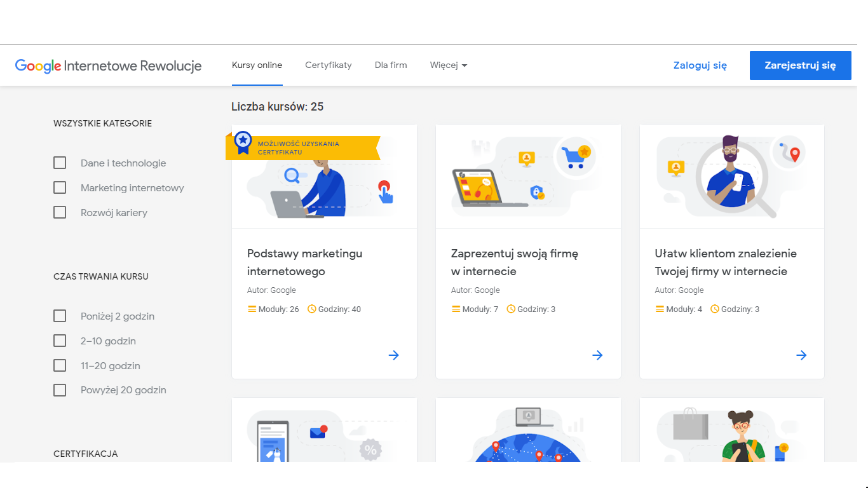Expand the Więcej dropdown menu
The height and width of the screenshot is (488, 868).
point(449,65)
